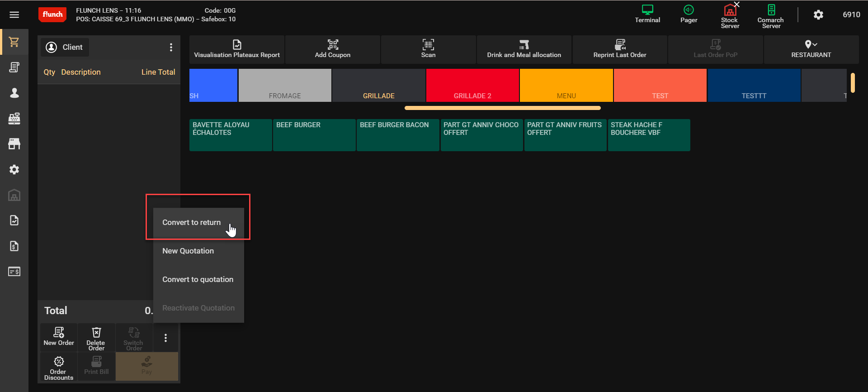
Task: Check the Stock Server status icon
Action: tap(730, 10)
